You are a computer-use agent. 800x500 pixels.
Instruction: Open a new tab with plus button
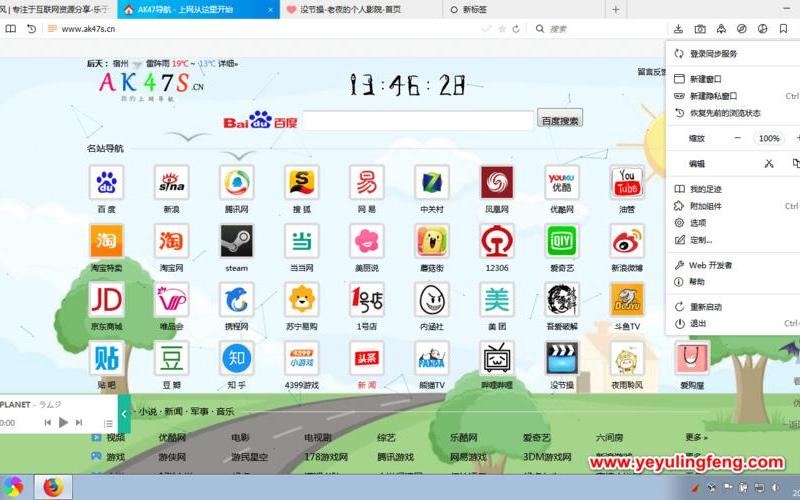[616, 9]
